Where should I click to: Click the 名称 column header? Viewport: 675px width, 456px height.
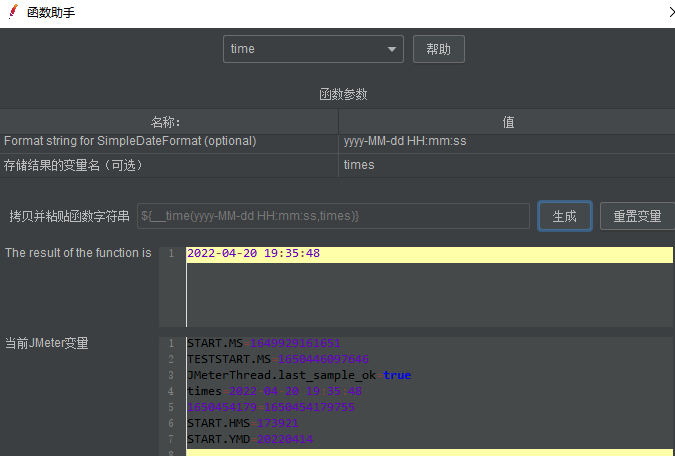[169, 122]
